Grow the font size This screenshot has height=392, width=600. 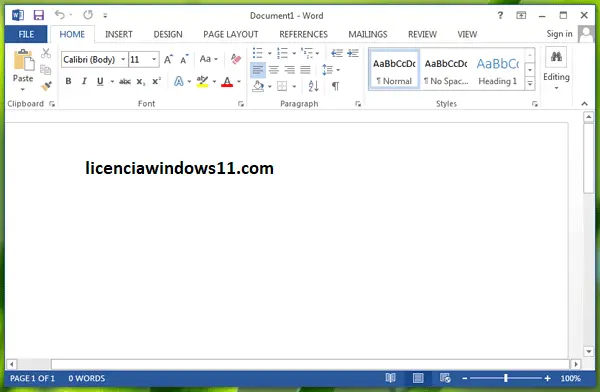tap(168, 59)
